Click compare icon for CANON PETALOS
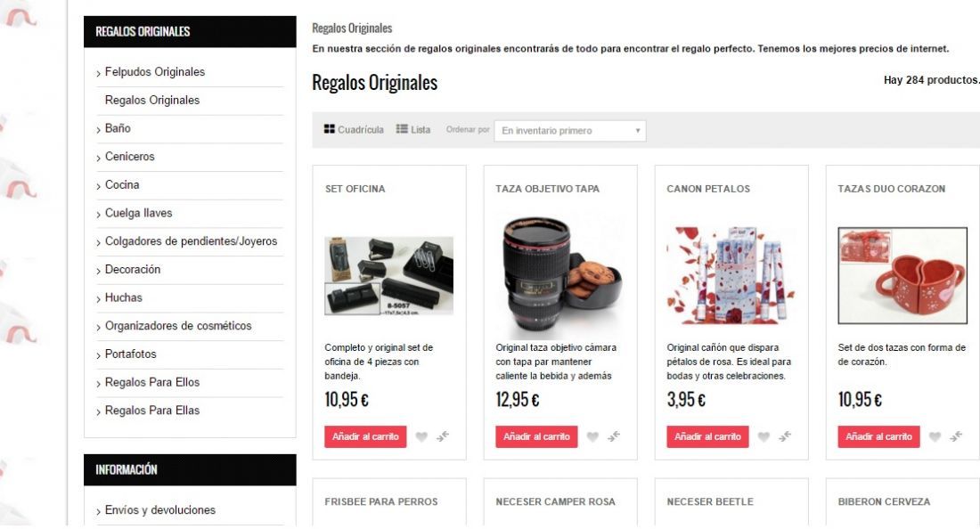980x529 pixels. coord(785,436)
